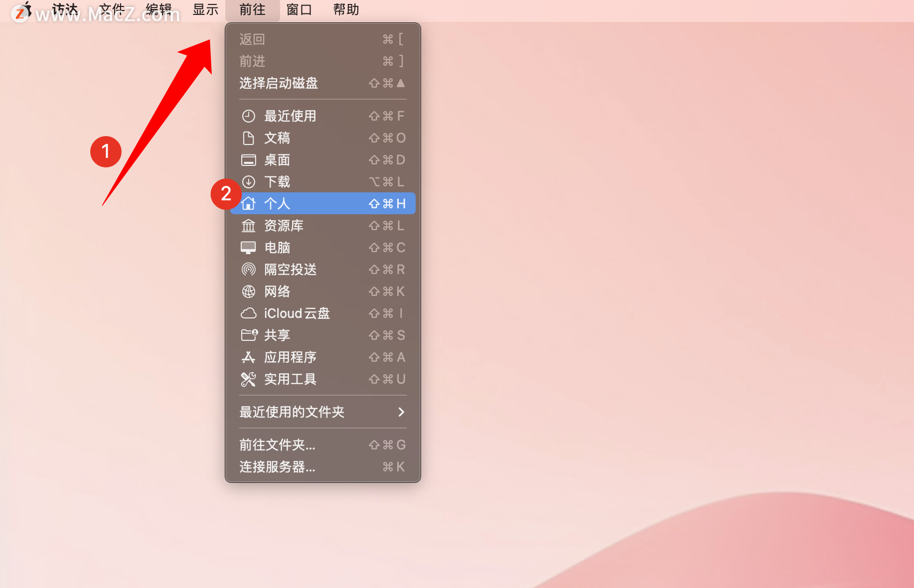
Task: Choose 前往文件夹… from the menu
Action: (323, 445)
